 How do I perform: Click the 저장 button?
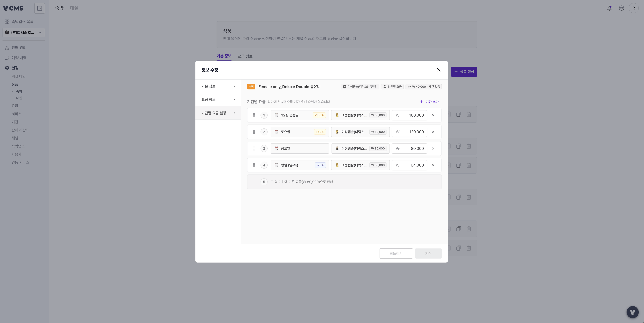(428, 254)
